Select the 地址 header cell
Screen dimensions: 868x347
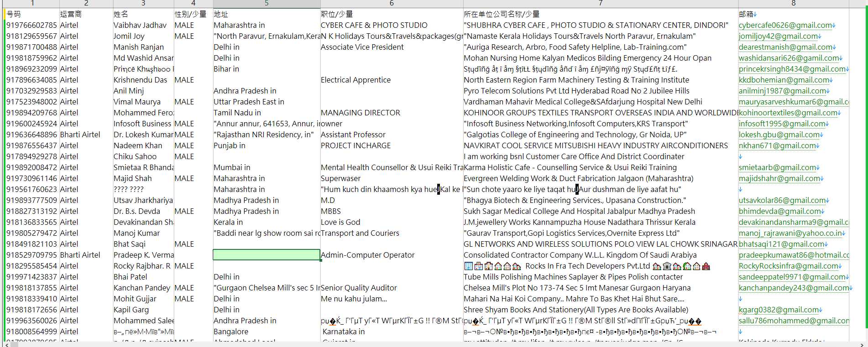click(x=267, y=14)
